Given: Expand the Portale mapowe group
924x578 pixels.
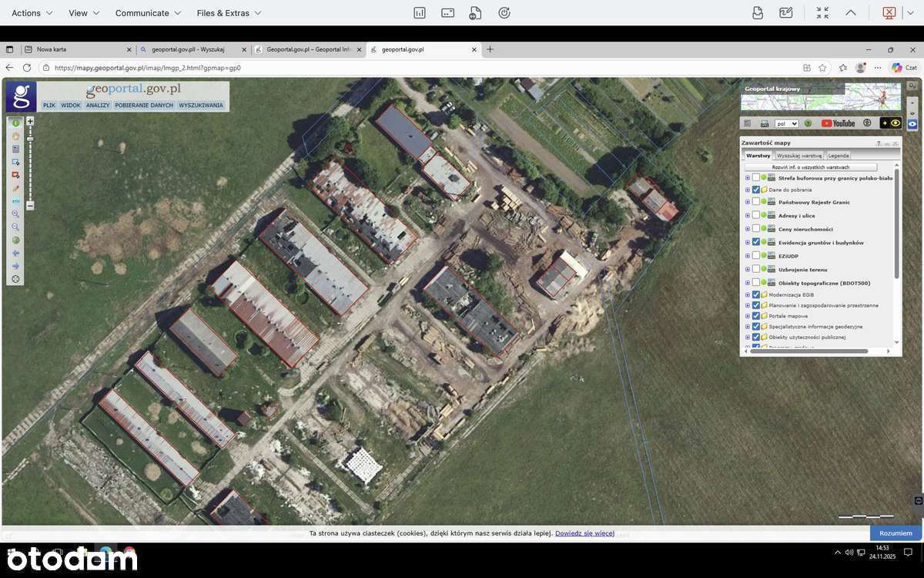Looking at the screenshot, I should click(747, 316).
